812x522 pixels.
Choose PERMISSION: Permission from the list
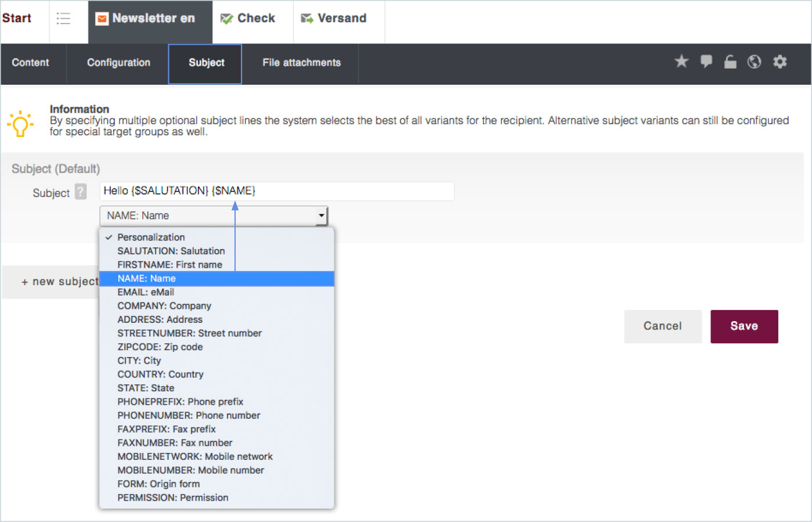point(172,498)
